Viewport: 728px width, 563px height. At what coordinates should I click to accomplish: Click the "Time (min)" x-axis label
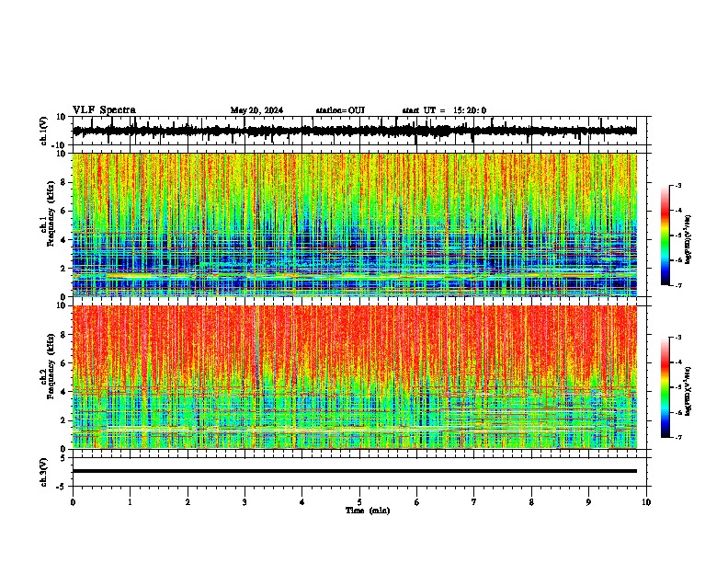coord(368,511)
